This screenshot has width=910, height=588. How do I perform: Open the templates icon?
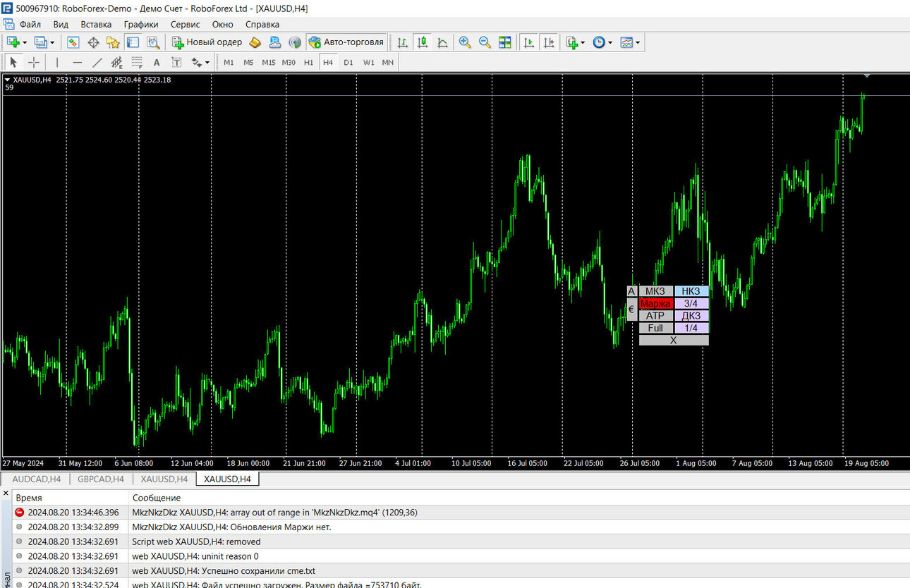click(626, 42)
